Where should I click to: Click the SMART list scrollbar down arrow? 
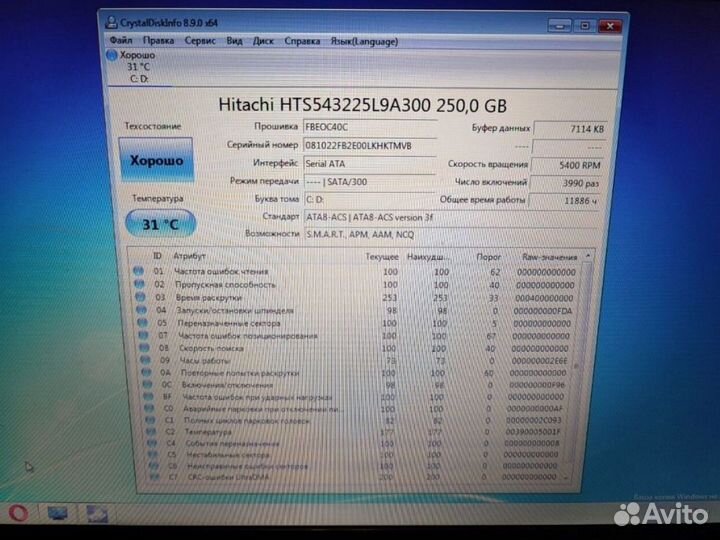click(x=566, y=478)
